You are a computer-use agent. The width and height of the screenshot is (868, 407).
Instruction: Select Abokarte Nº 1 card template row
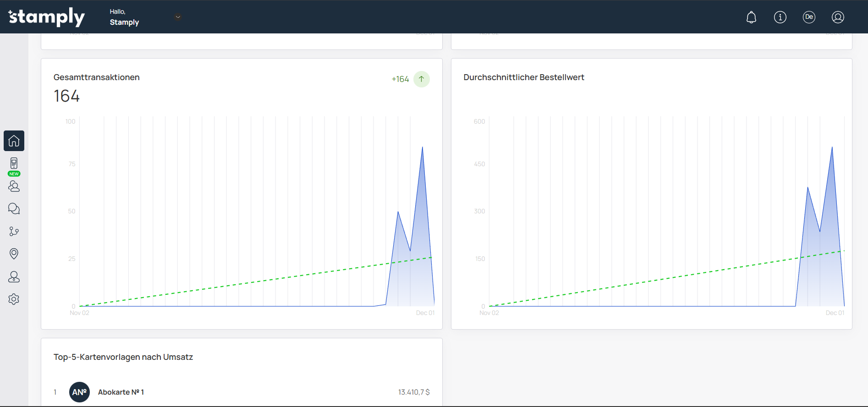[242, 392]
